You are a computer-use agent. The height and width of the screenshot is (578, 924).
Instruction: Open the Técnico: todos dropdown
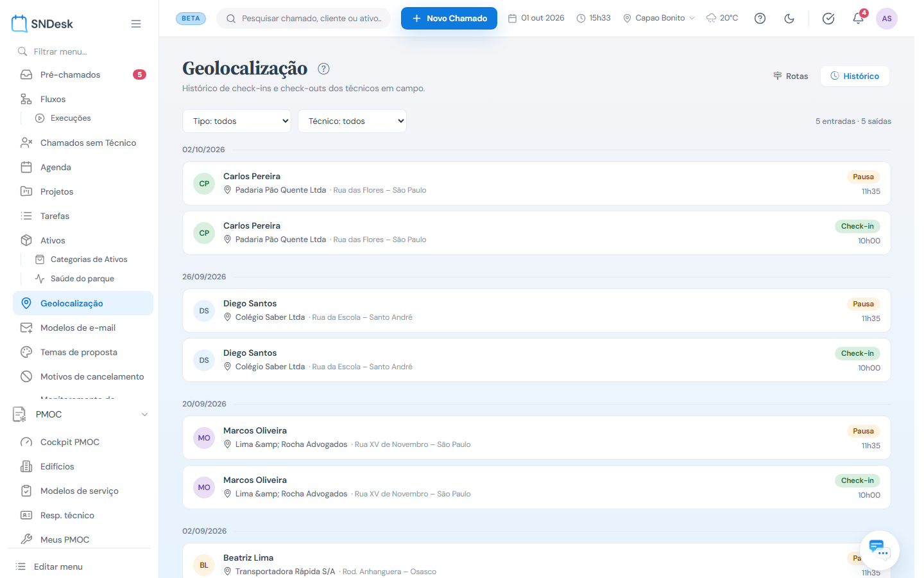point(352,121)
